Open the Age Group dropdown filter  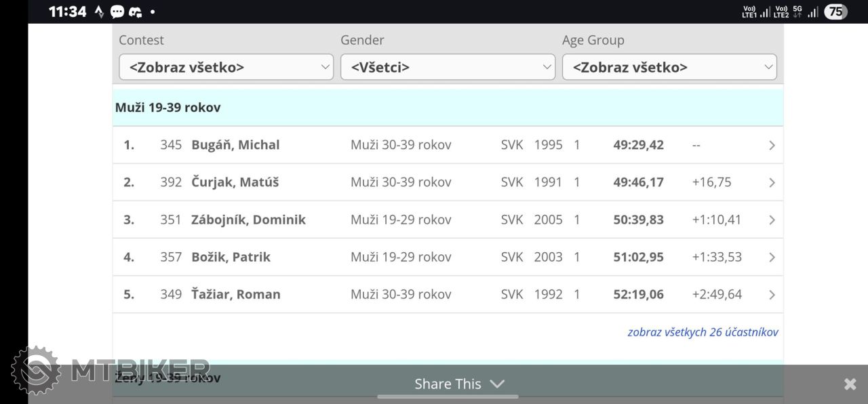pyautogui.click(x=669, y=67)
